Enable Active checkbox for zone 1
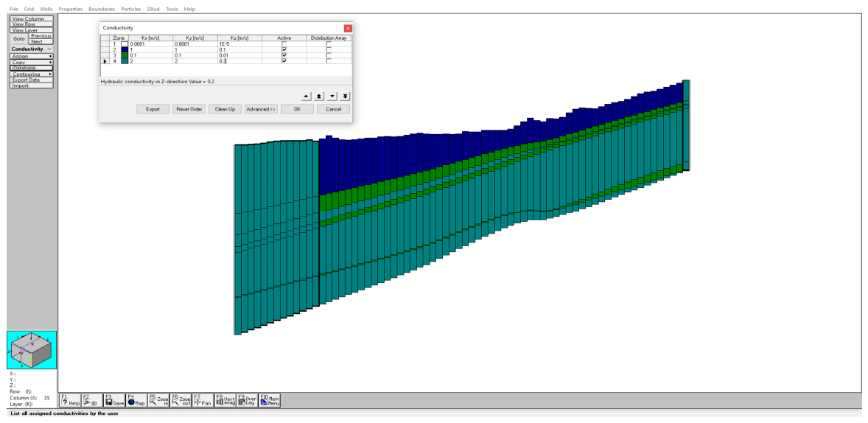Image resolution: width=868 pixels, height=423 pixels. click(x=284, y=43)
